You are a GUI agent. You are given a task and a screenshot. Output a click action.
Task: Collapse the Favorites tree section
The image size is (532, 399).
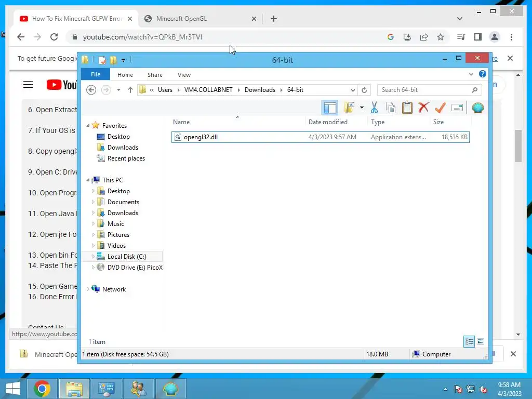88,126
